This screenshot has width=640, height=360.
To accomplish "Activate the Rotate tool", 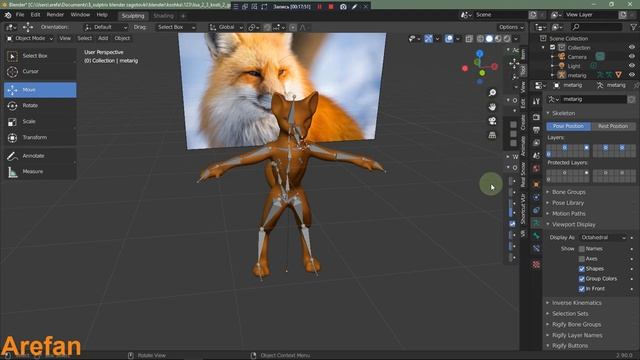I will click(40, 106).
